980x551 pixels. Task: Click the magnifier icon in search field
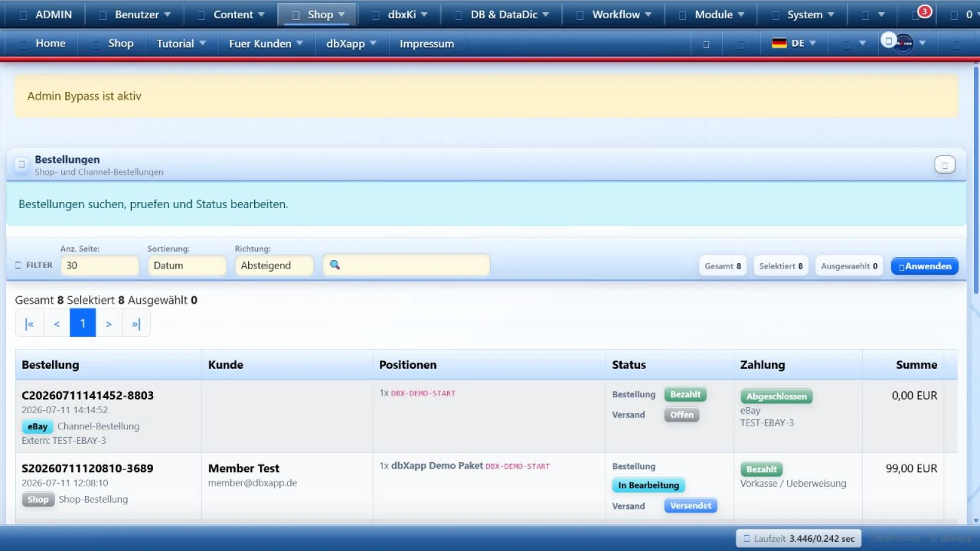[x=335, y=265]
